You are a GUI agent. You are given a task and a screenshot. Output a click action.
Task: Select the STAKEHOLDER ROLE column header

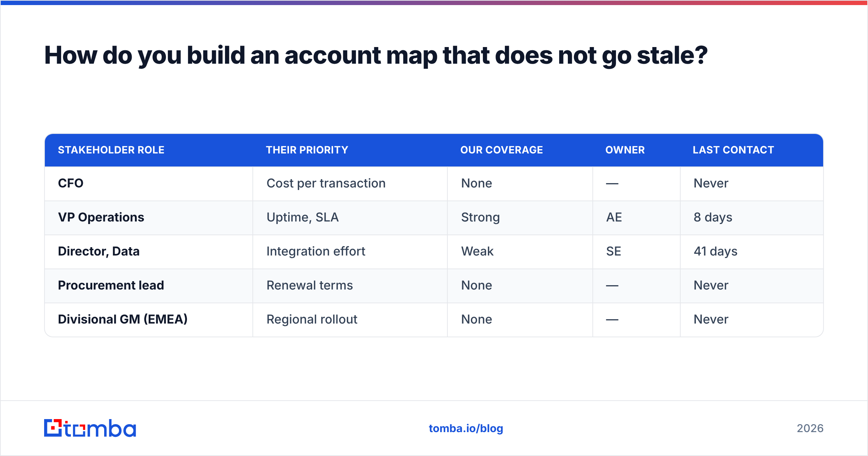(x=111, y=150)
